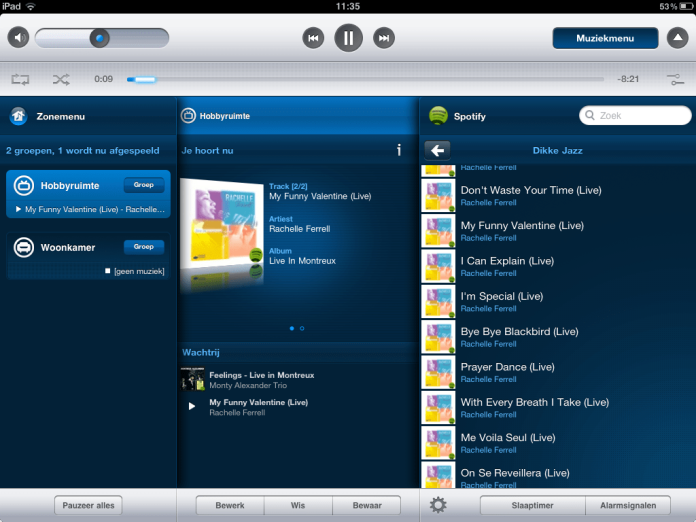Tap the battery indicator in status bar
The height and width of the screenshot is (522, 696).
tap(686, 6)
